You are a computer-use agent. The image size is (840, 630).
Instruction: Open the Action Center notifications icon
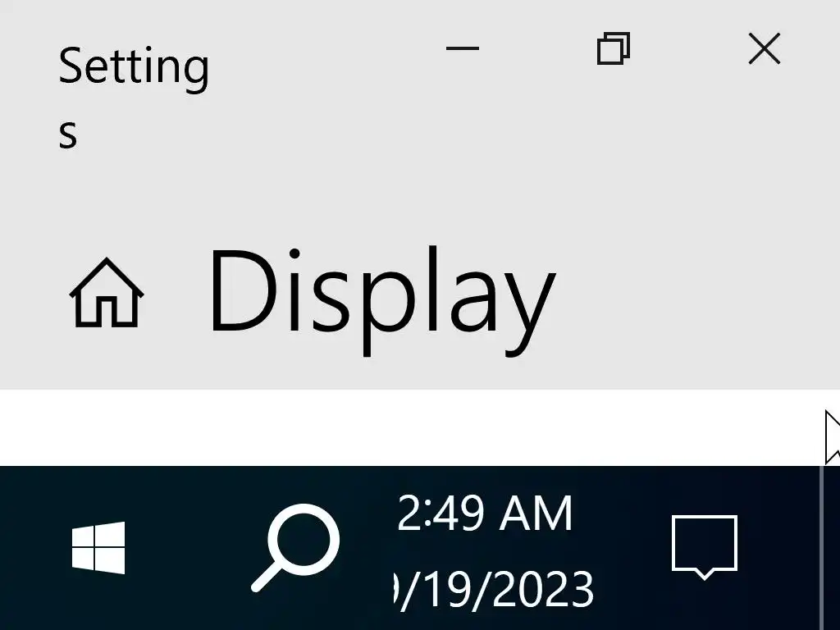(705, 547)
